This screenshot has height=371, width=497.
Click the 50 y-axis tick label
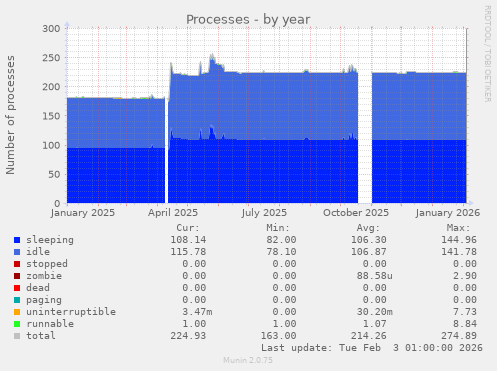pos(54,175)
